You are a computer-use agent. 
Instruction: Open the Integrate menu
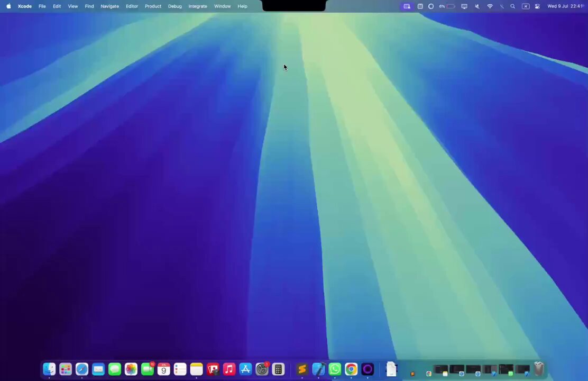pos(198,6)
